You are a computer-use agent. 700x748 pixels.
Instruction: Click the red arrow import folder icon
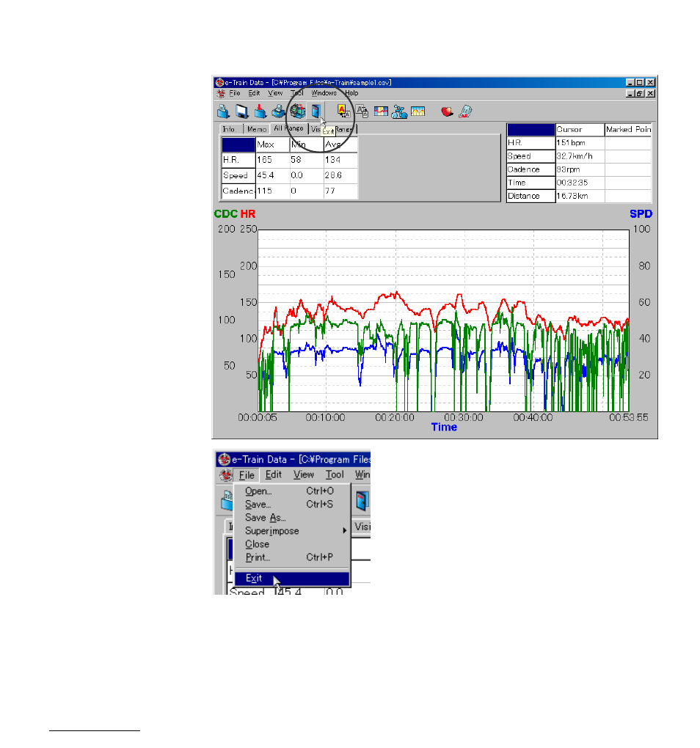[260, 111]
